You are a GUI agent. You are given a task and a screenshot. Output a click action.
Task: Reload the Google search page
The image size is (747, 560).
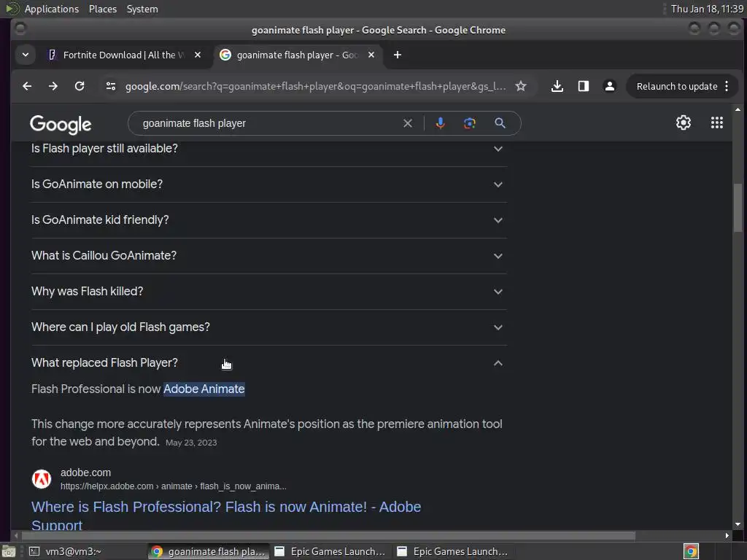coord(80,86)
